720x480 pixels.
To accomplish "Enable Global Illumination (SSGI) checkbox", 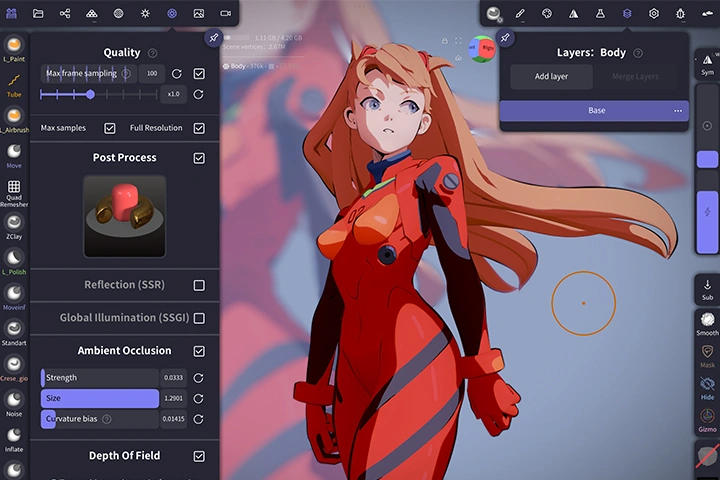I will tap(199, 318).
